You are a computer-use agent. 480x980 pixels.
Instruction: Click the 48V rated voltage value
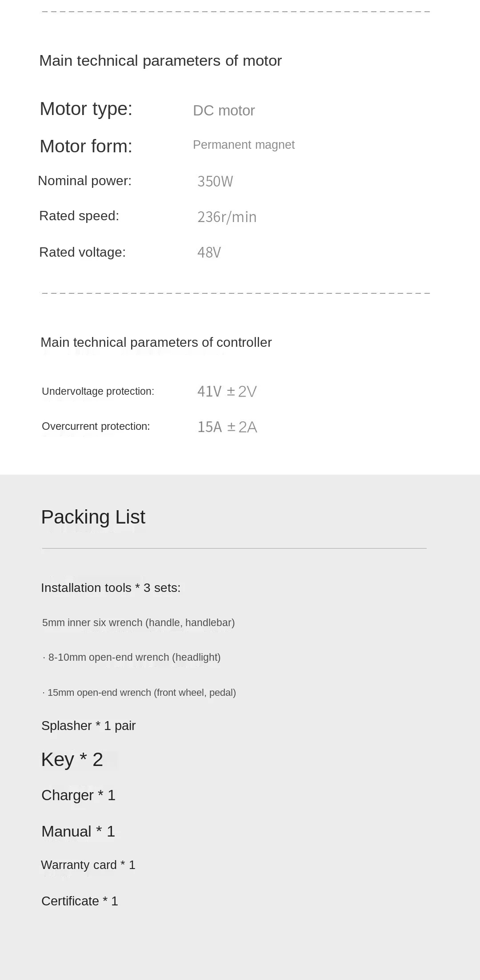(x=209, y=253)
